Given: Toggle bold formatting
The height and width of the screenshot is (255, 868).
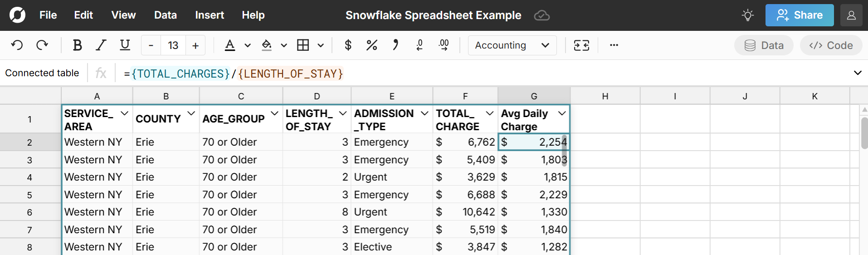Looking at the screenshot, I should pos(77,45).
